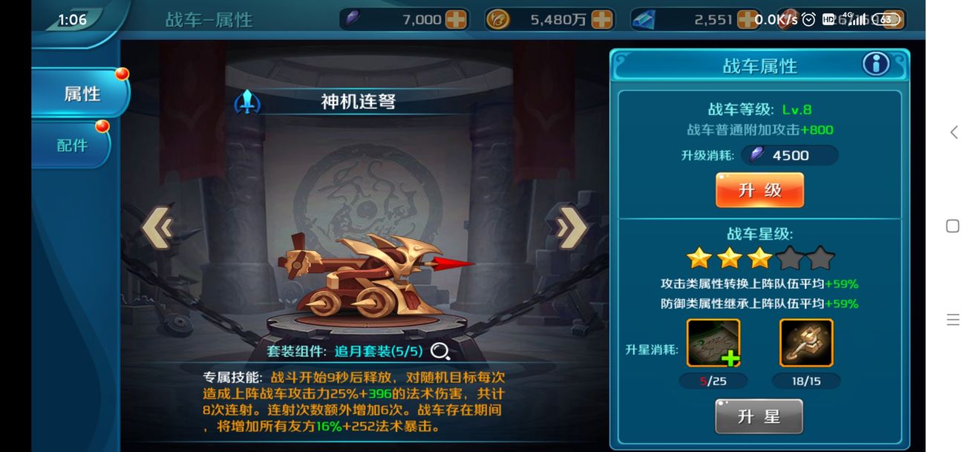This screenshot has height=452, width=980.
Task: Select the golden chariot part material icon
Action: point(806,343)
